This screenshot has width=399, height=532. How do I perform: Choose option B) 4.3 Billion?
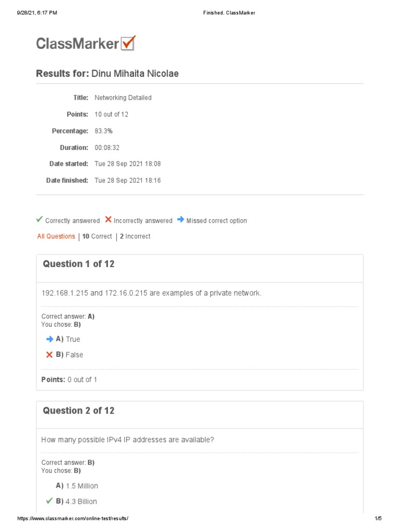pos(76,501)
